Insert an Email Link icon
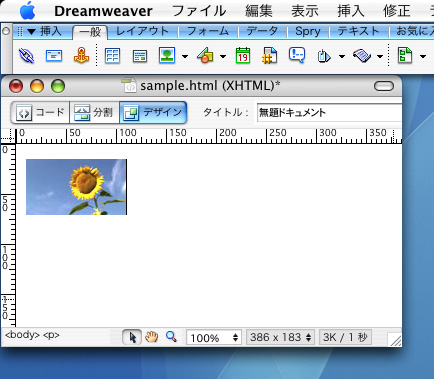The image size is (434, 379). (x=54, y=56)
